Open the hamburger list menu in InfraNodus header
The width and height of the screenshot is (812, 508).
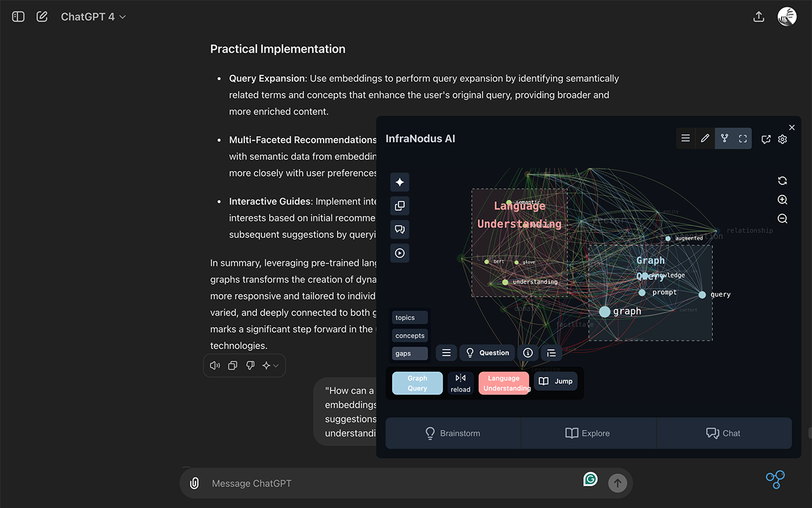tap(686, 138)
